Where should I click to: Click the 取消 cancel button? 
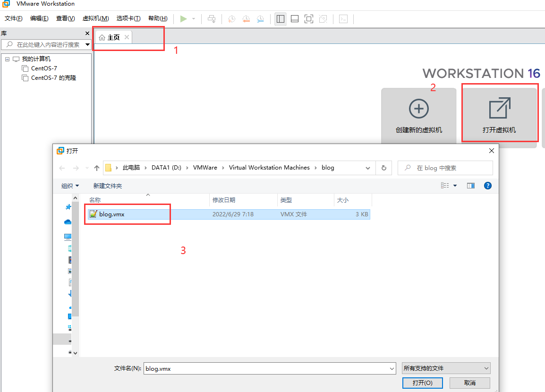point(470,383)
